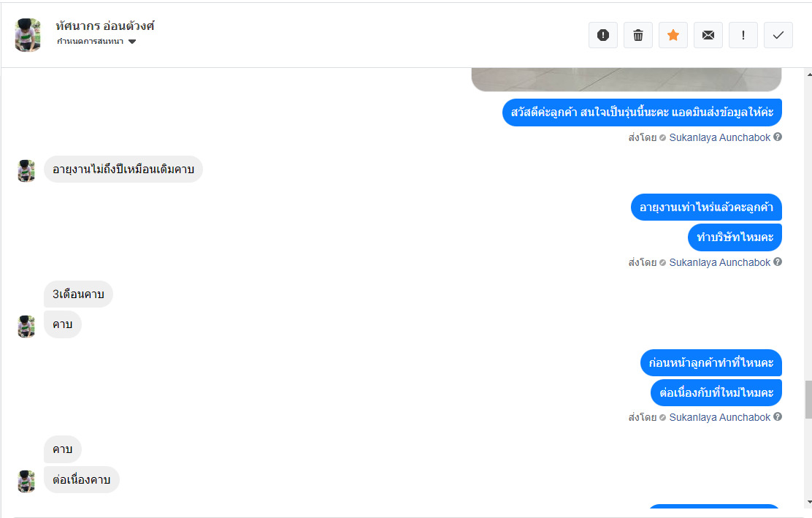Click shared image at top of chat

coord(626,79)
